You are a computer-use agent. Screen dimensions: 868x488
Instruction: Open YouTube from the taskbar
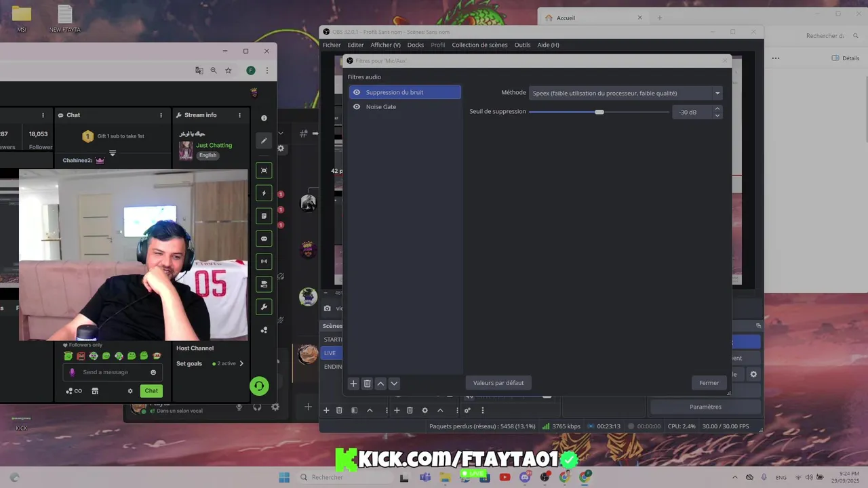click(x=505, y=477)
